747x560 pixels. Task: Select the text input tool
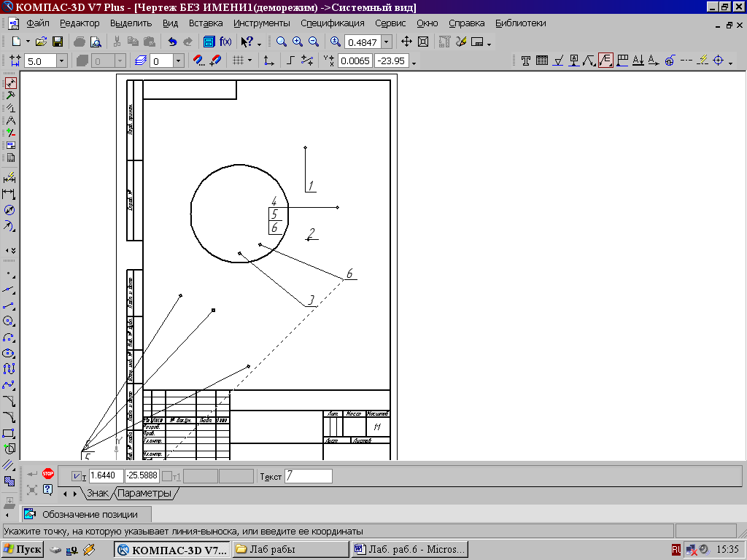(x=526, y=61)
